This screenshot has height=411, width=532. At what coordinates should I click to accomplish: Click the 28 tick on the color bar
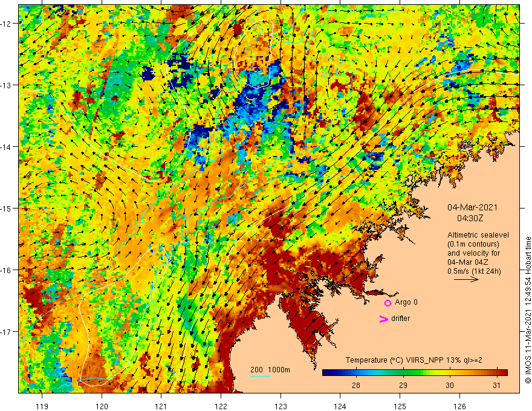point(356,385)
